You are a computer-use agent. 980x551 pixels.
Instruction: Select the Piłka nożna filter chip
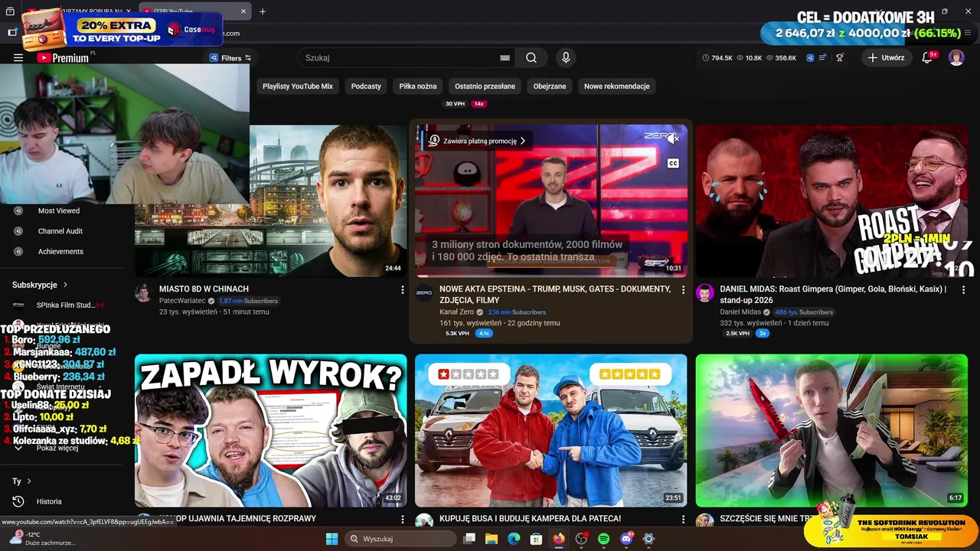click(x=418, y=86)
